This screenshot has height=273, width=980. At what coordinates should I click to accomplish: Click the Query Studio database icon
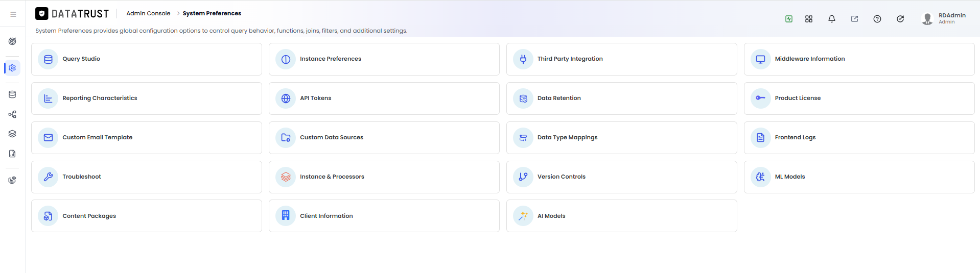(48, 59)
